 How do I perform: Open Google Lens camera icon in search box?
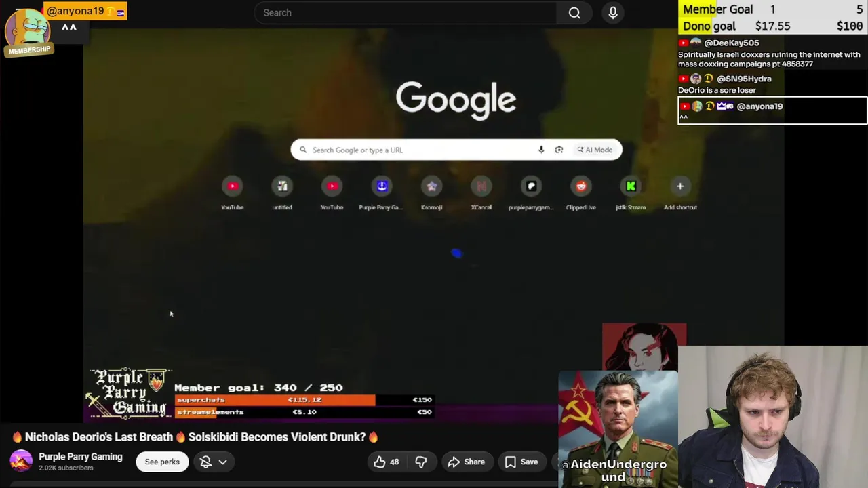point(559,150)
